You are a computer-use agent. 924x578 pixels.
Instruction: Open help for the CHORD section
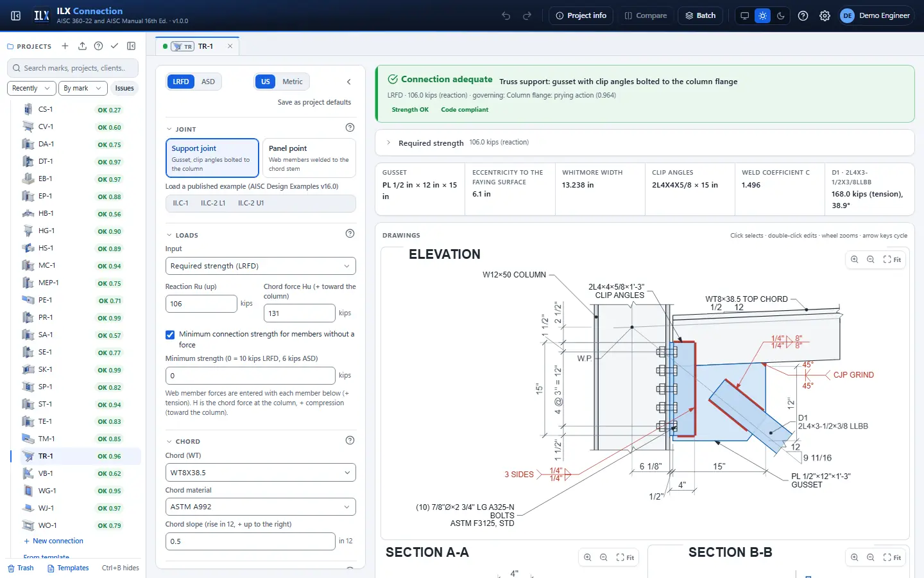(x=350, y=441)
